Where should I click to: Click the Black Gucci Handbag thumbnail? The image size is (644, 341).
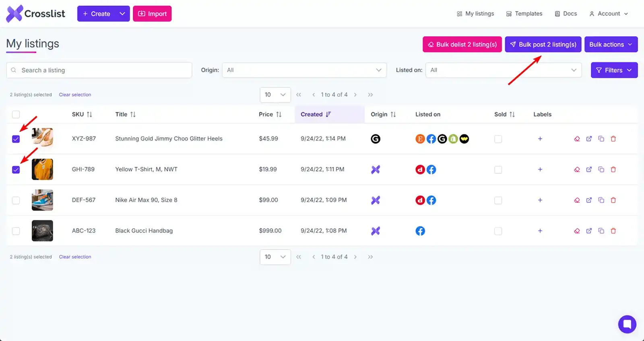[x=42, y=231]
